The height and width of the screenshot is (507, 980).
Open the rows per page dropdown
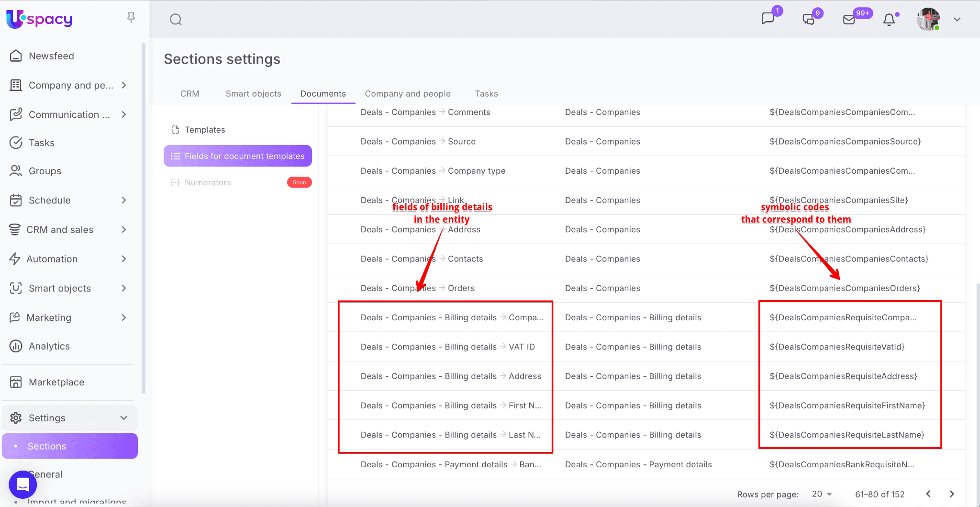click(x=822, y=494)
